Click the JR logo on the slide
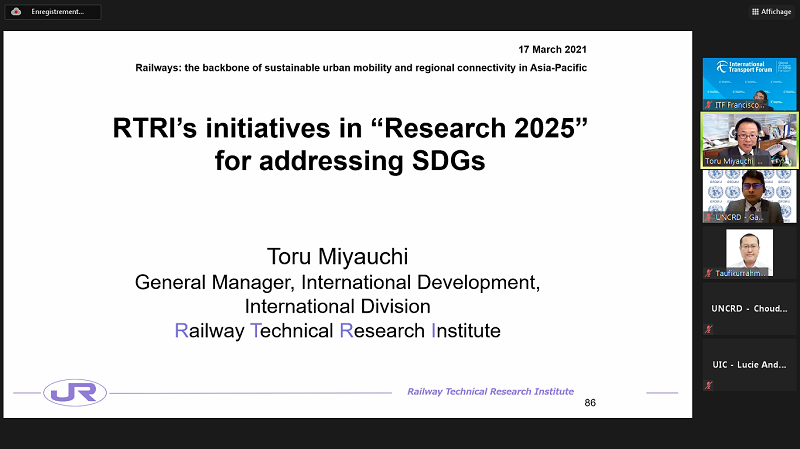Image resolution: width=800 pixels, height=449 pixels. [75, 392]
